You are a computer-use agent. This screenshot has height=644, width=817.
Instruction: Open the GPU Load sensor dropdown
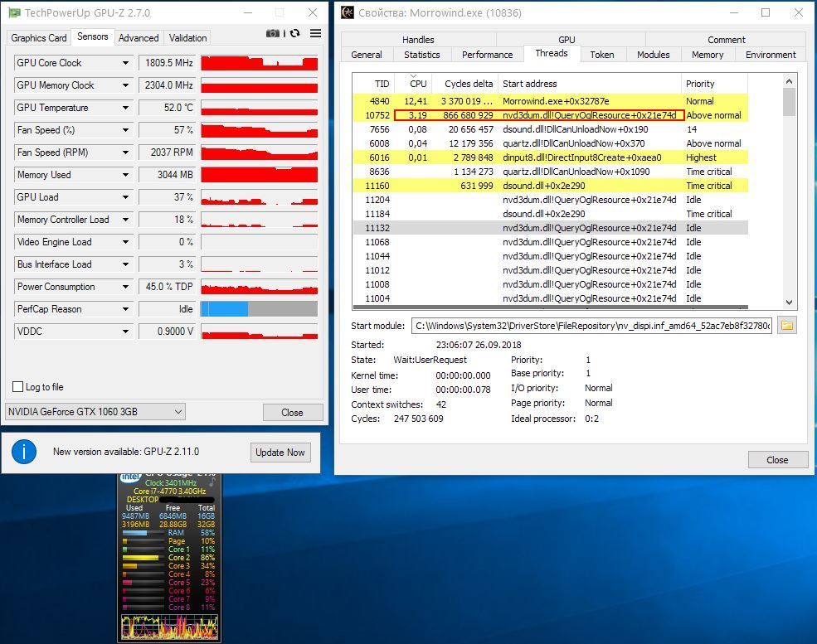125,196
